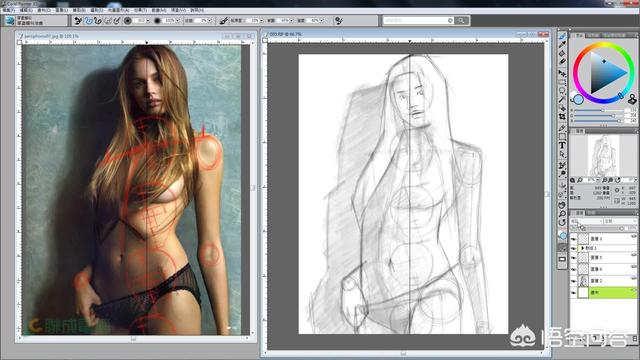Click the clone color stamp icon

coord(632,99)
